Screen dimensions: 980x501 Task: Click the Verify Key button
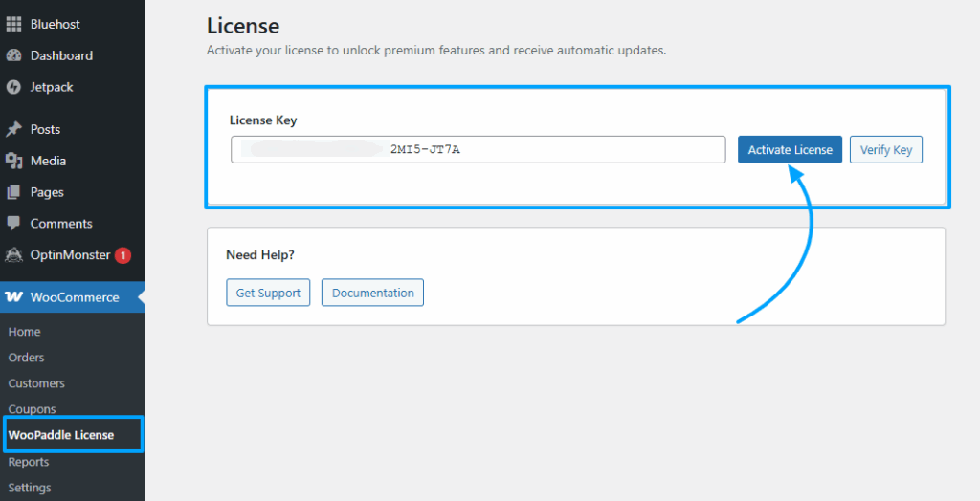[885, 150]
